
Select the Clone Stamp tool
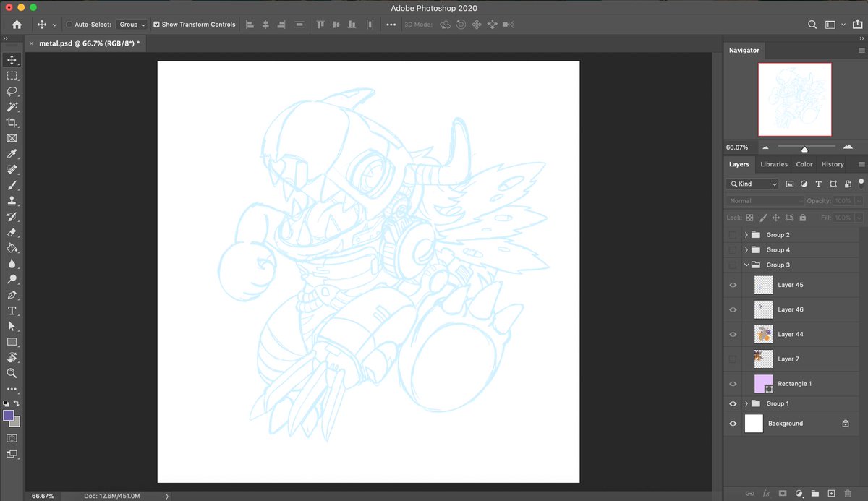pyautogui.click(x=12, y=201)
